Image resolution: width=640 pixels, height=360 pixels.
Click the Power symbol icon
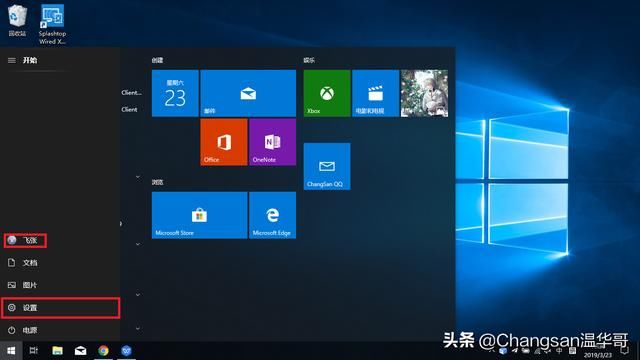point(12,330)
